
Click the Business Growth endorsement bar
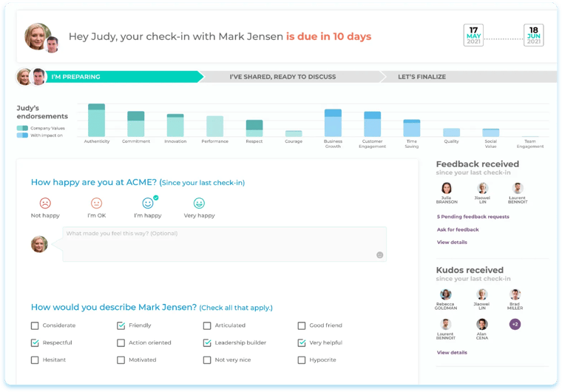[x=333, y=123]
